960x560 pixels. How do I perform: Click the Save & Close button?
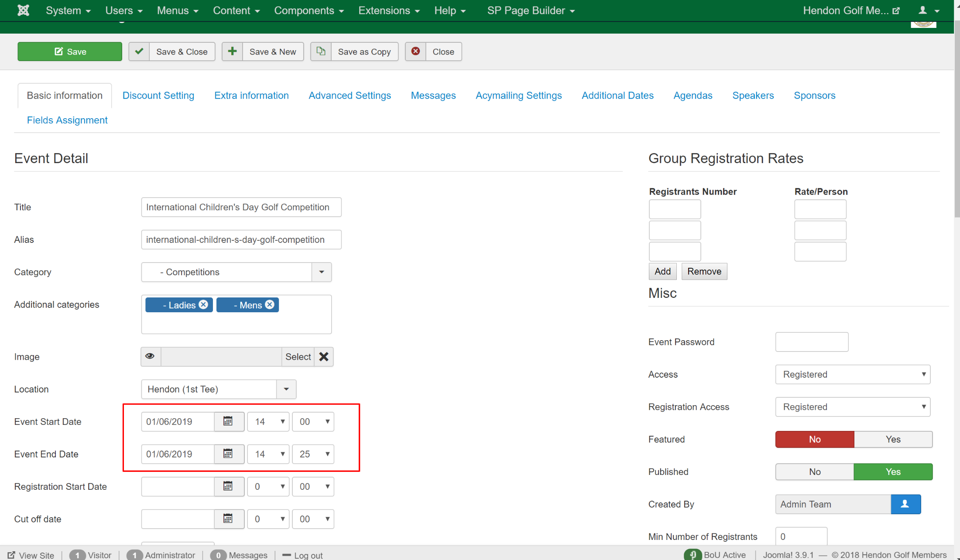pos(172,51)
